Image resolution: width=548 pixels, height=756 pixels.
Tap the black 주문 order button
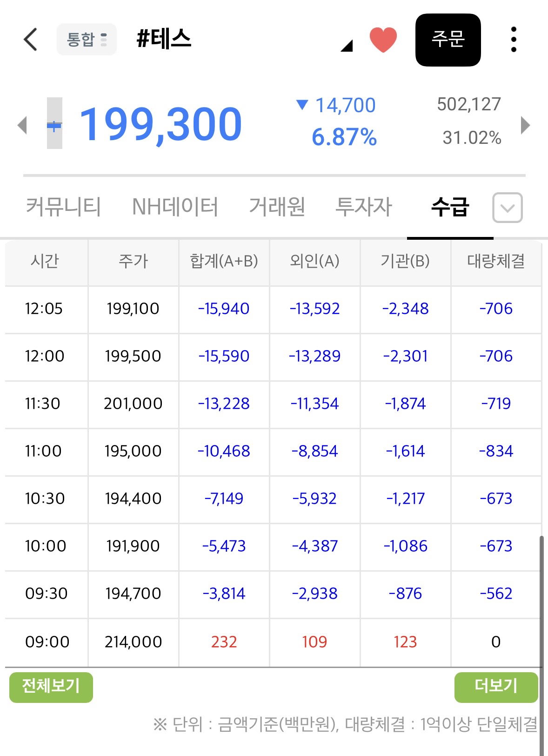coord(448,40)
